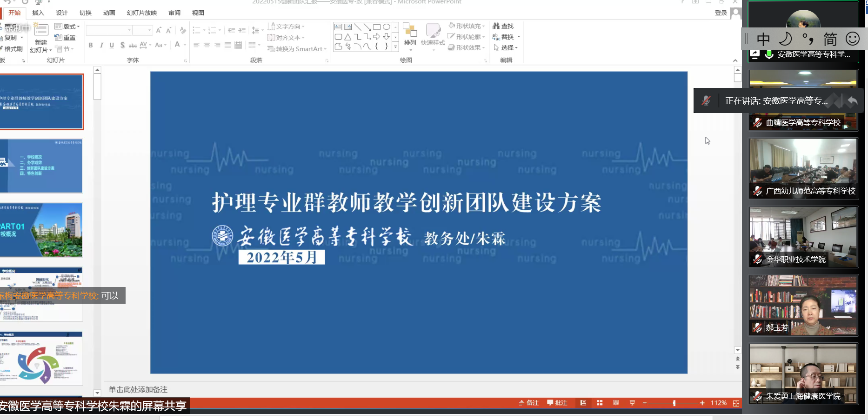Viewport: 868px width, 420px height.
Task: Switch to the Slide Show (幻灯片放映) tab
Action: pos(142,13)
